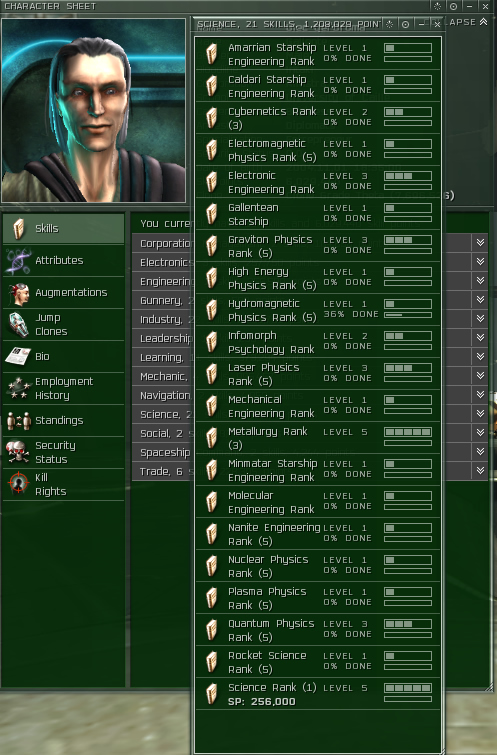
Task: Collapse all via the Collapse arrows
Action: pos(483,22)
